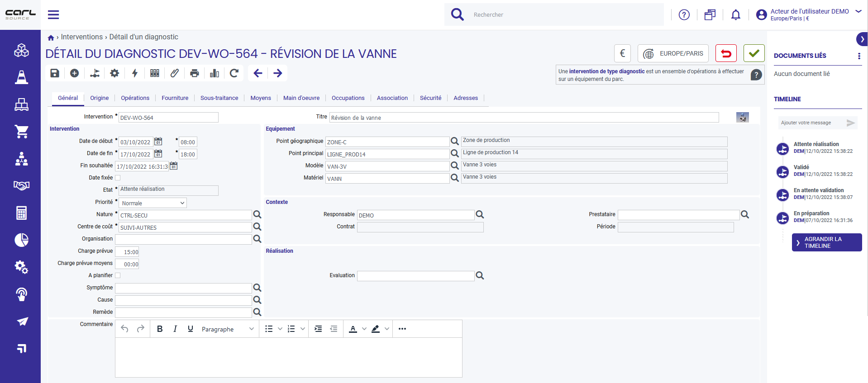The image size is (868, 383).
Task: Click the red undo/cancel button
Action: 726,53
